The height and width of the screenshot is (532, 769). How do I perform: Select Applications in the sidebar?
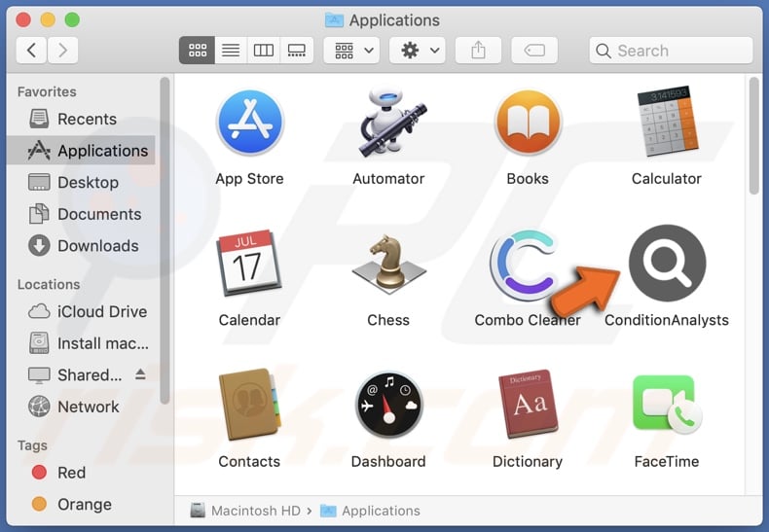(82, 151)
